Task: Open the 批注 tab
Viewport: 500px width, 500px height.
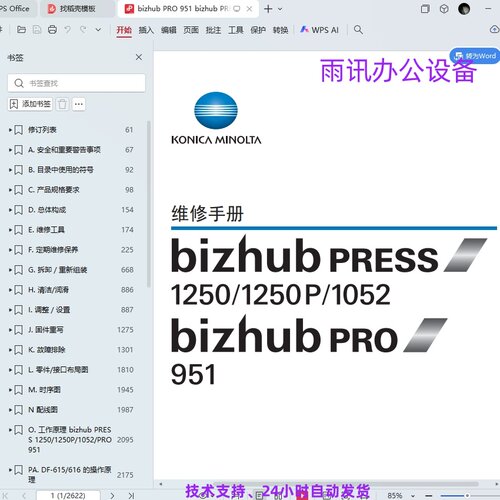Action: (x=213, y=30)
